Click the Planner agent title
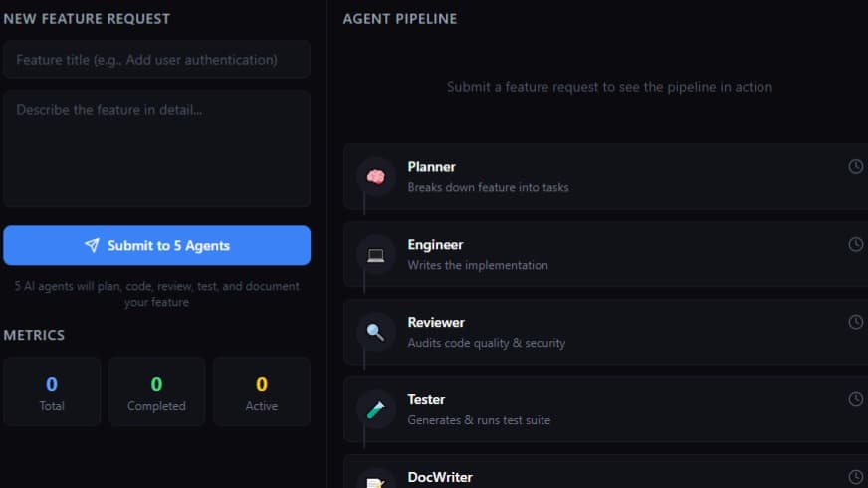 coord(431,166)
